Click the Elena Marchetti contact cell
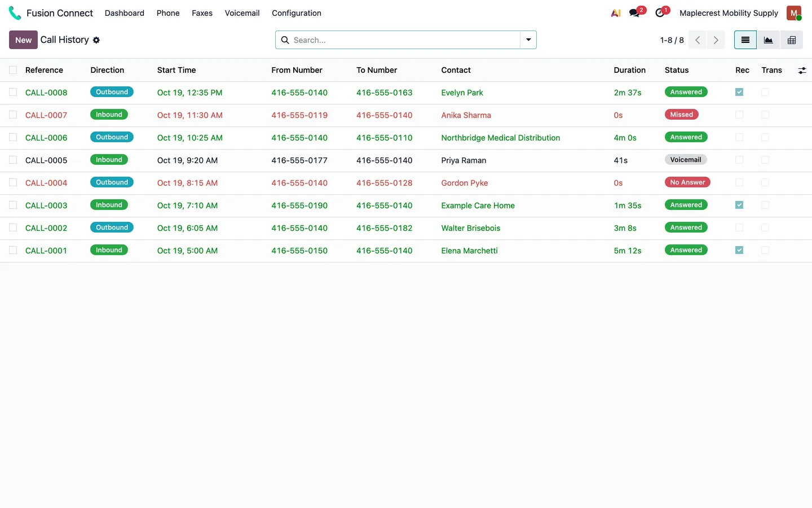Screen dimensions: 812x508 (470, 251)
